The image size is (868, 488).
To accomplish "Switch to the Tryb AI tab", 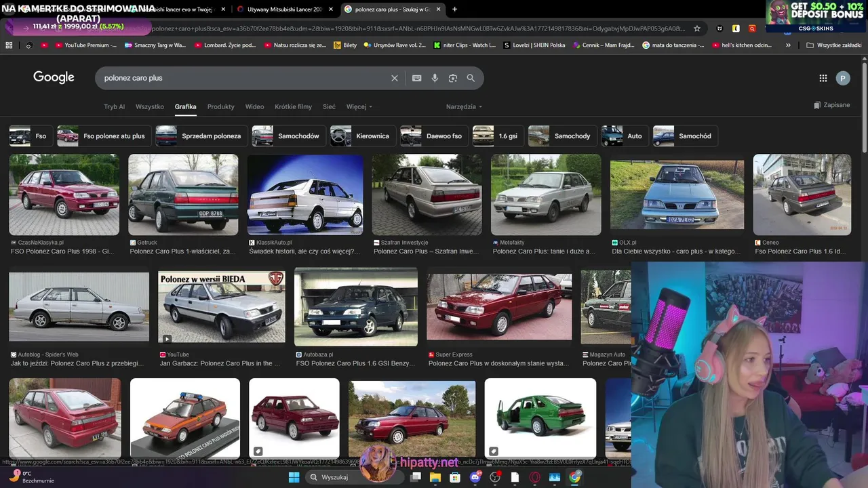I will [115, 107].
